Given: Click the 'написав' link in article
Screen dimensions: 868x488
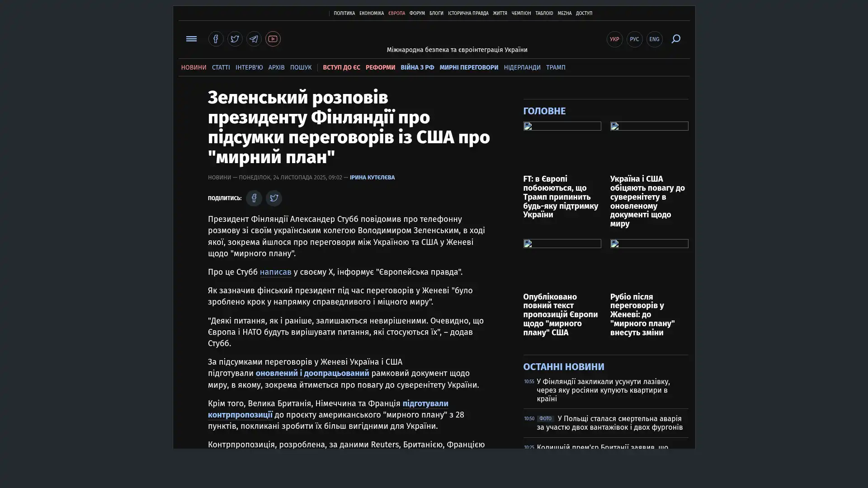Looking at the screenshot, I should tap(275, 272).
